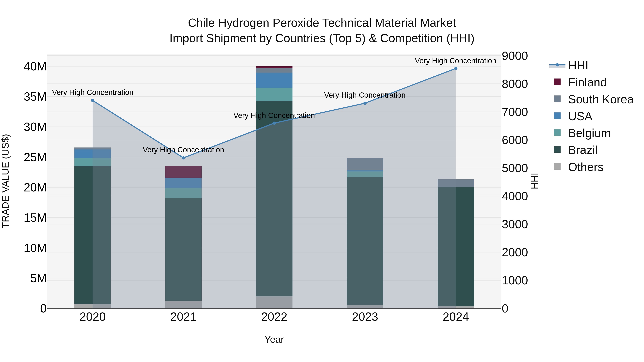Click 'Very High Concentration' label above 2024
Screen dimensions: 644x362
455,61
